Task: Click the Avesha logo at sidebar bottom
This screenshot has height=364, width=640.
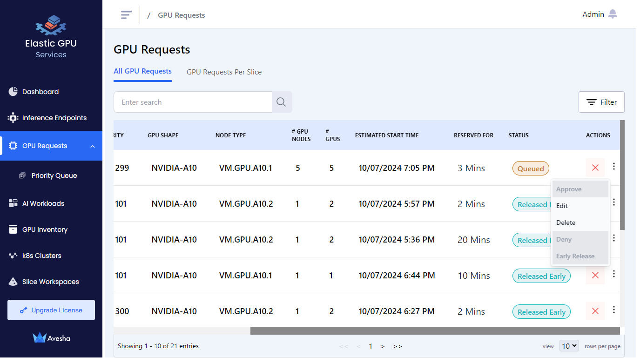Action: click(51, 338)
